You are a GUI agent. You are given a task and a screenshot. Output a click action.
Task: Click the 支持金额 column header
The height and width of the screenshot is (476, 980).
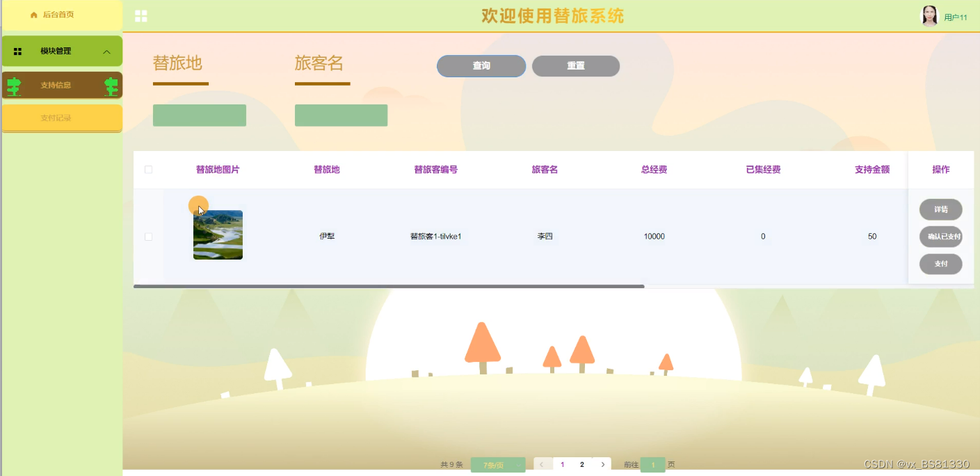(872, 170)
